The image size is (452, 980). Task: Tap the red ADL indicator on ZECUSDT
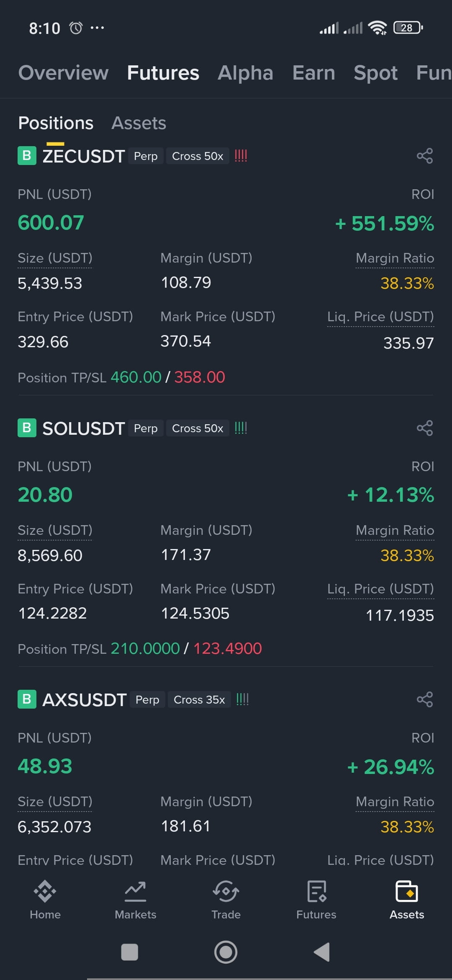tap(241, 156)
